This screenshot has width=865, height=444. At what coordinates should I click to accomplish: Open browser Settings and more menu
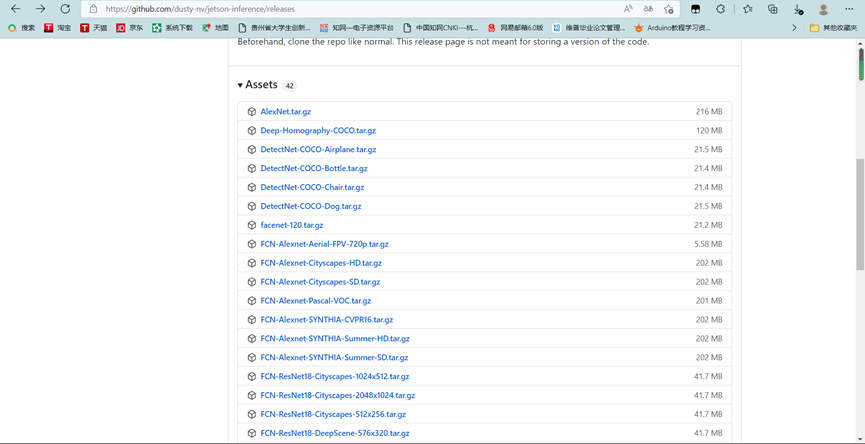[x=848, y=9]
